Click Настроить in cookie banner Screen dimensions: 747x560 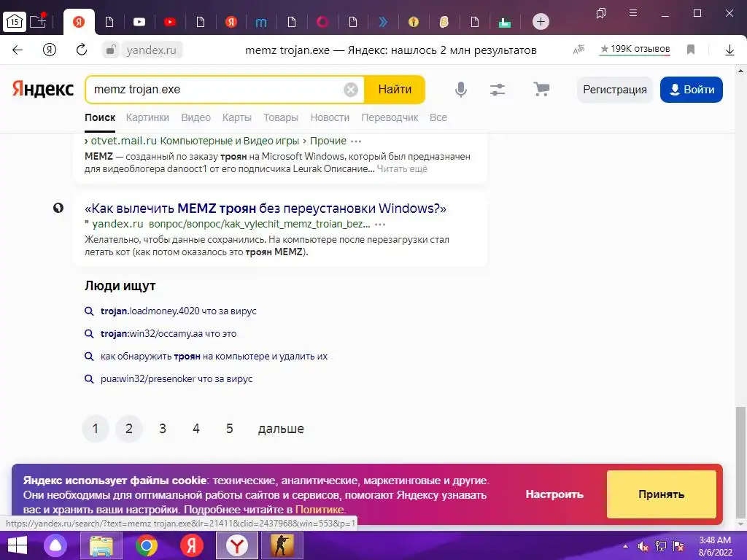(x=554, y=494)
